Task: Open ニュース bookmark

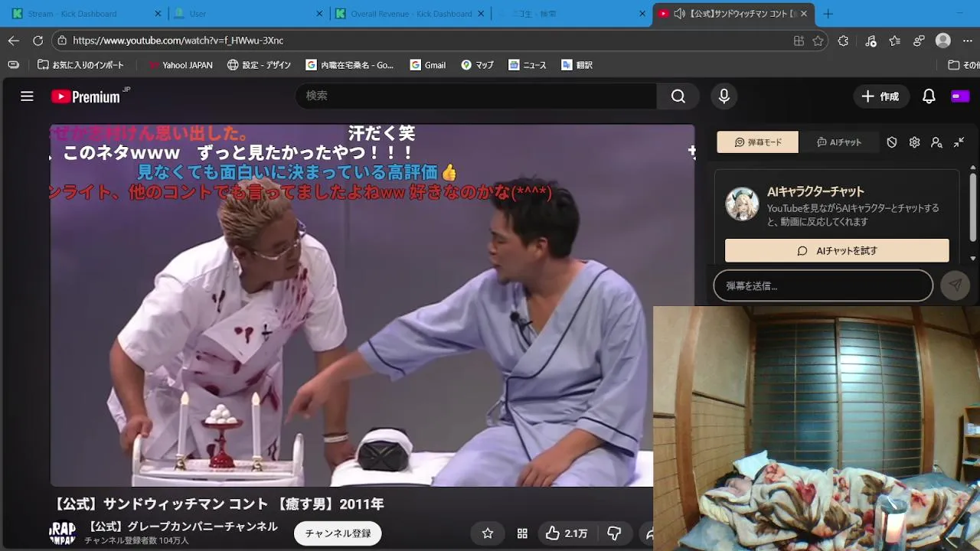Action: point(528,65)
